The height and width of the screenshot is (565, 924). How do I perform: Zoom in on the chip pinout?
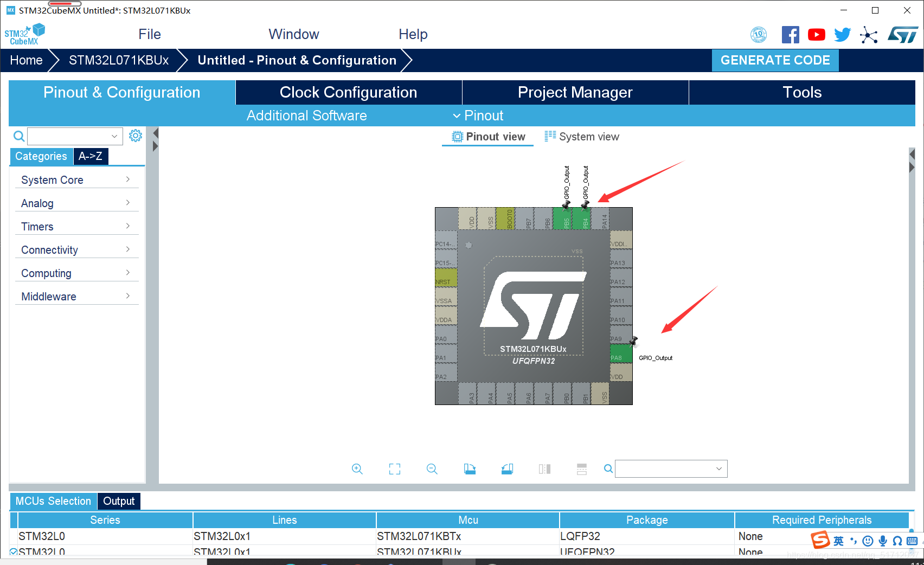click(357, 469)
